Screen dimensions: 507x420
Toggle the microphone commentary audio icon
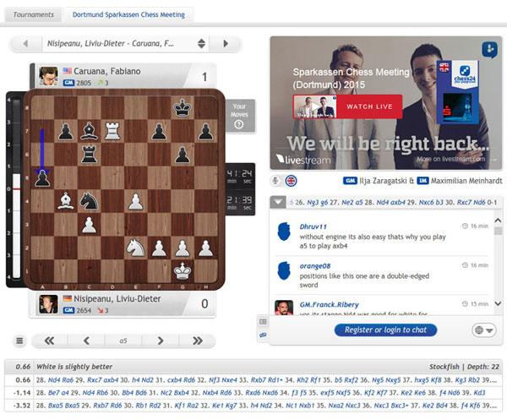click(275, 181)
